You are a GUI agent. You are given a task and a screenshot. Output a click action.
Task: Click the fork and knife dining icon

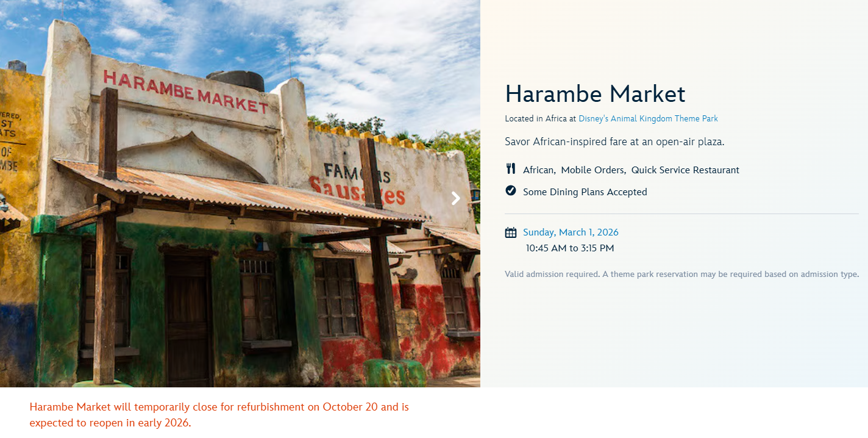point(511,169)
